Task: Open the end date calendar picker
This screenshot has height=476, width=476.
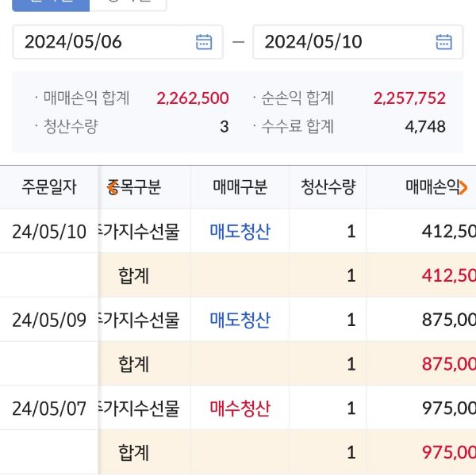Action: pyautogui.click(x=443, y=42)
